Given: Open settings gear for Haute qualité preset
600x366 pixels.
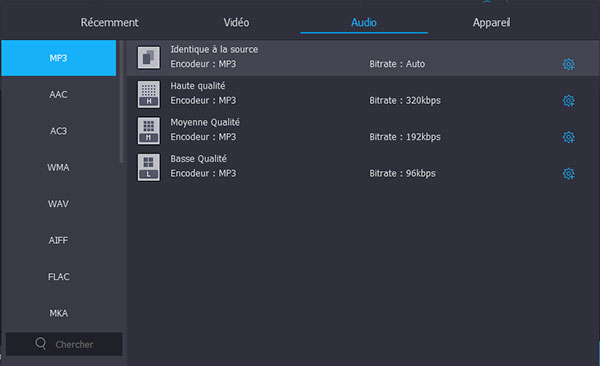Looking at the screenshot, I should 568,101.
